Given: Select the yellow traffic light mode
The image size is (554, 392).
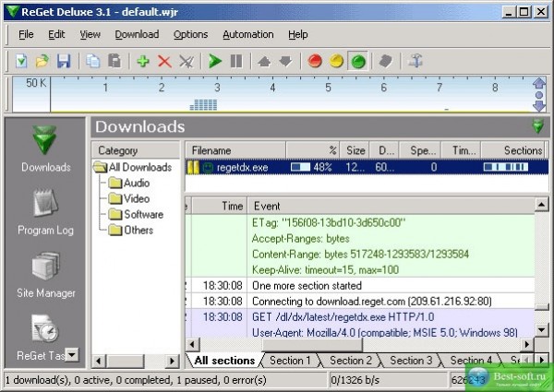Looking at the screenshot, I should click(x=336, y=62).
